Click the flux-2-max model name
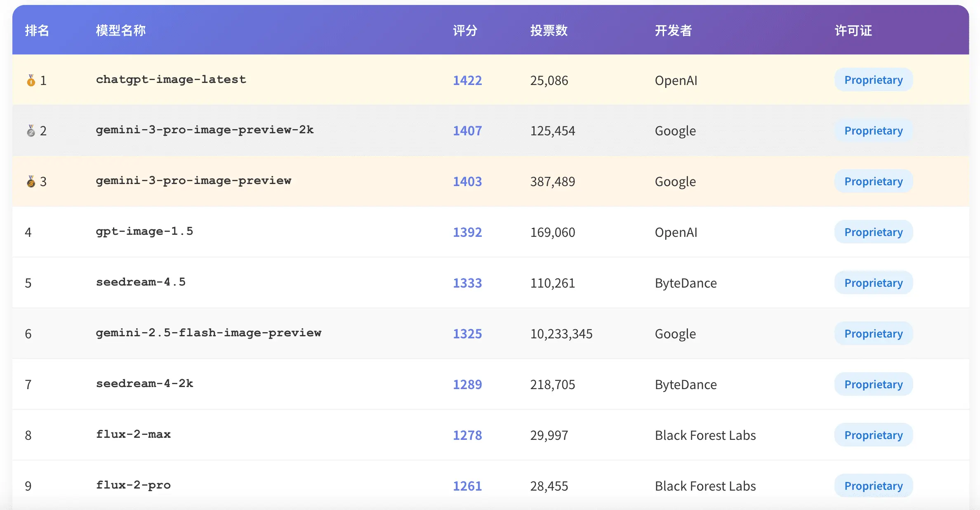Image resolution: width=980 pixels, height=510 pixels. (x=133, y=434)
